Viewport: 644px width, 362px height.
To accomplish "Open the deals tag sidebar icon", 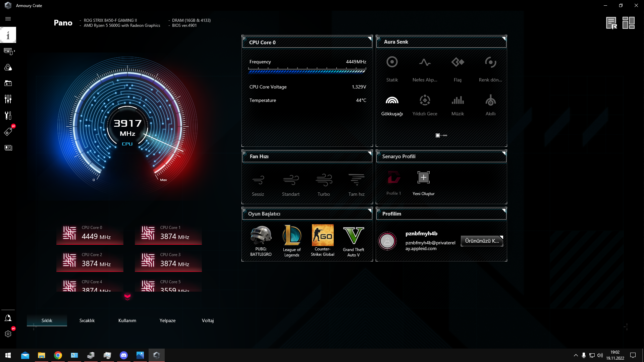I will click(8, 132).
